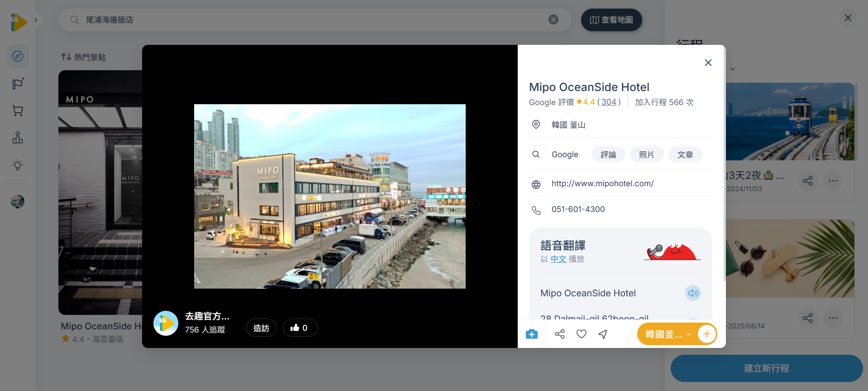Like the photo with thumbs up
868x391 pixels.
300,328
